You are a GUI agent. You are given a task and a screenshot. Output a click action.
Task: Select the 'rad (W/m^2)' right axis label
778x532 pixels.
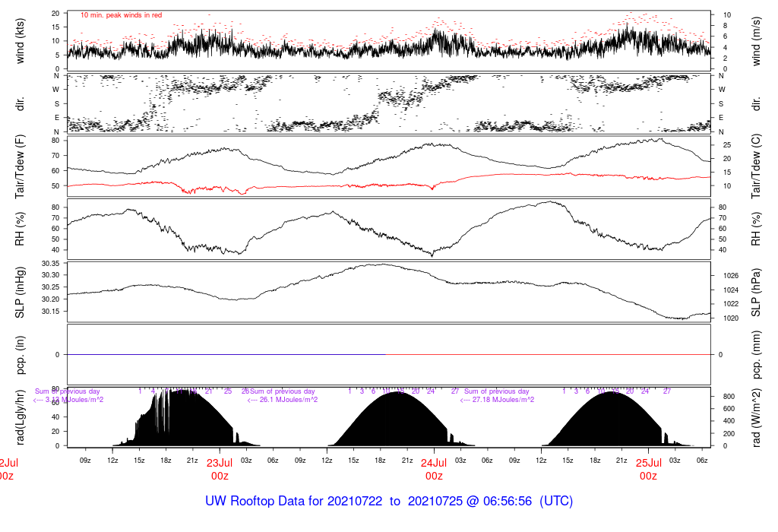756,417
